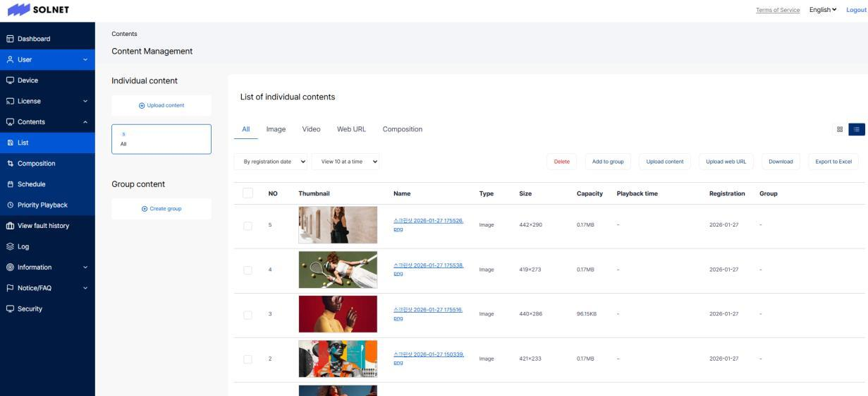Image resolution: width=868 pixels, height=396 pixels.
Task: Click the 442×290 size cell
Action: tap(530, 225)
